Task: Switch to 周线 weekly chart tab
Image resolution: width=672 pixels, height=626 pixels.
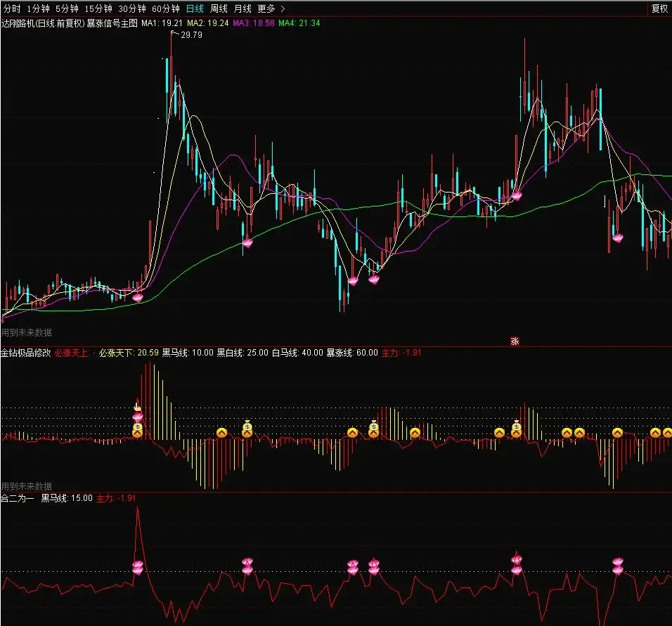Action: (219, 8)
